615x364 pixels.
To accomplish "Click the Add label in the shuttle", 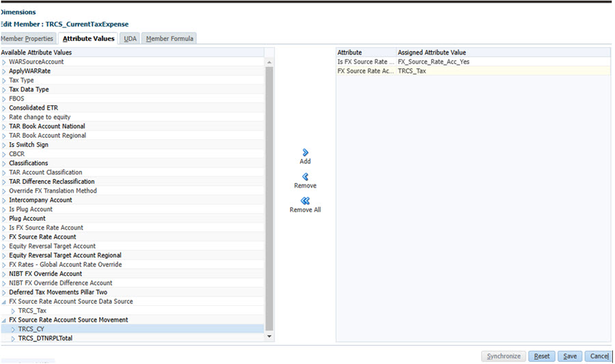I will [305, 161].
